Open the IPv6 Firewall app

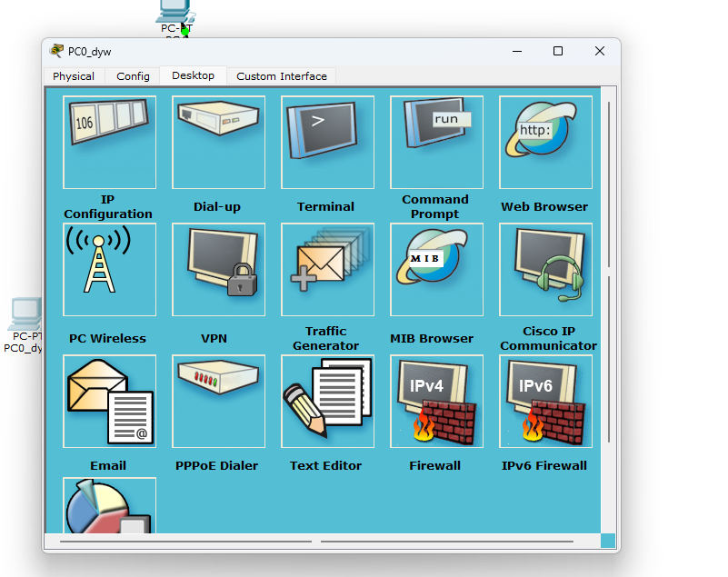(546, 401)
